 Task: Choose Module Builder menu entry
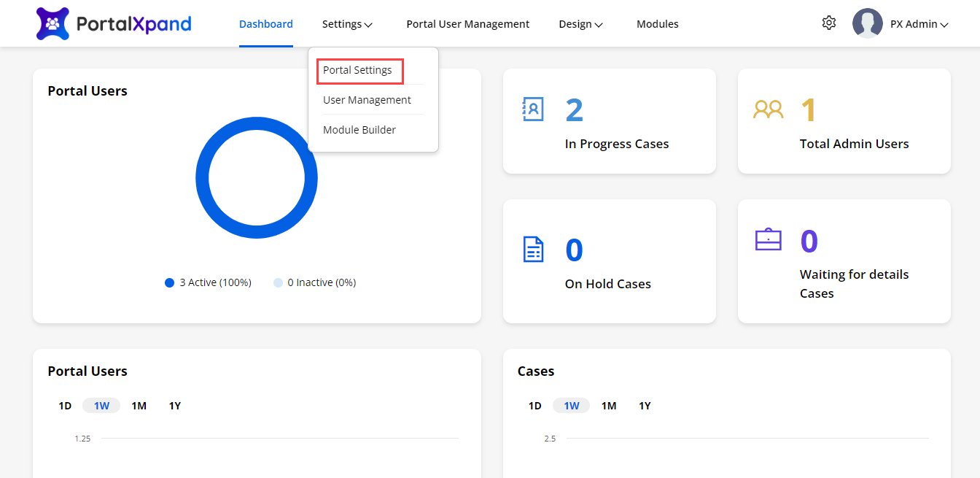pos(359,130)
